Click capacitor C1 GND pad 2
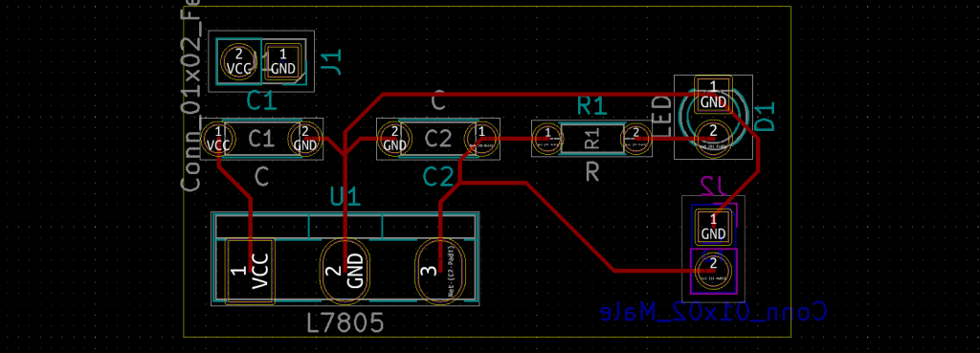The image size is (980, 353). point(305,139)
